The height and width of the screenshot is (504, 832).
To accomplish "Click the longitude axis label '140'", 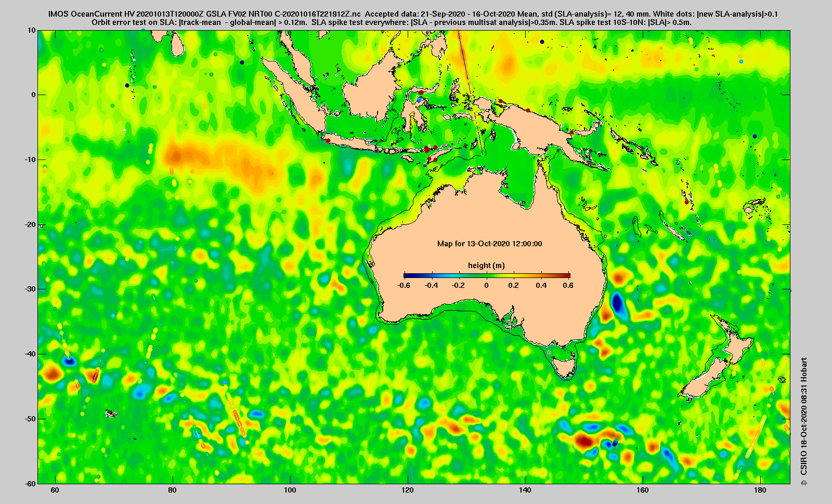I will point(525,490).
